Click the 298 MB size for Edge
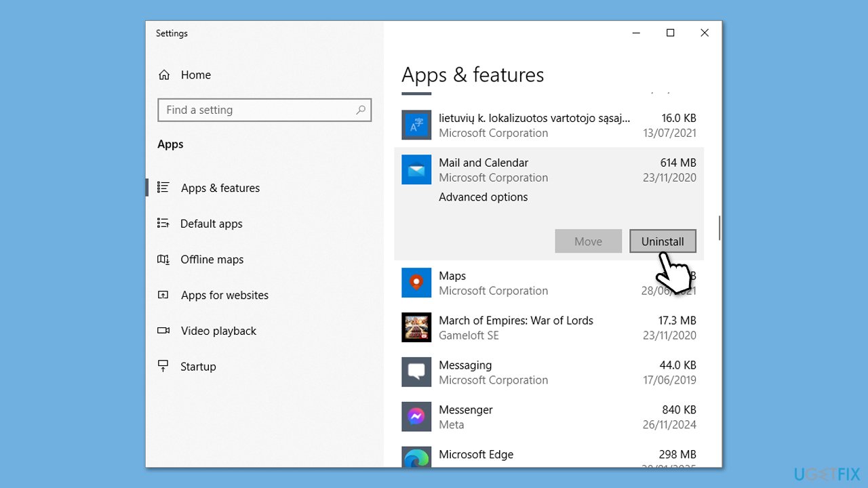This screenshot has height=488, width=868. pyautogui.click(x=677, y=454)
